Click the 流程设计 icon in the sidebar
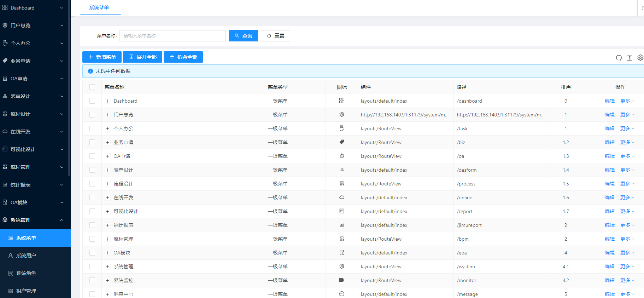Screen dimensions: 644x298 (5, 114)
